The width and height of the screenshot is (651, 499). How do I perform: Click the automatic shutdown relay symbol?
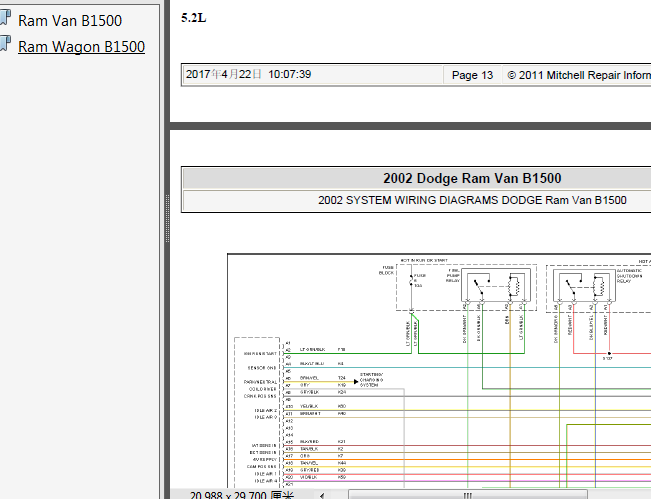584,285
